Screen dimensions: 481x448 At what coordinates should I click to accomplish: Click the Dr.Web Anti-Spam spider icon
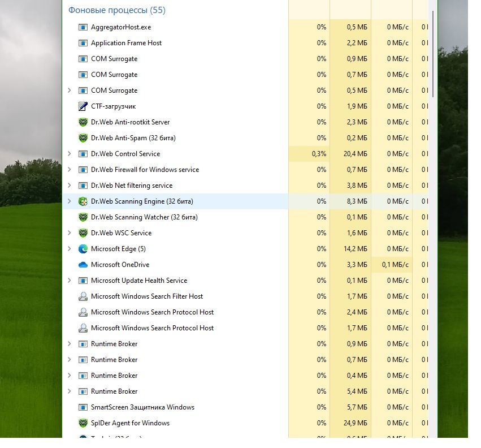tap(83, 138)
